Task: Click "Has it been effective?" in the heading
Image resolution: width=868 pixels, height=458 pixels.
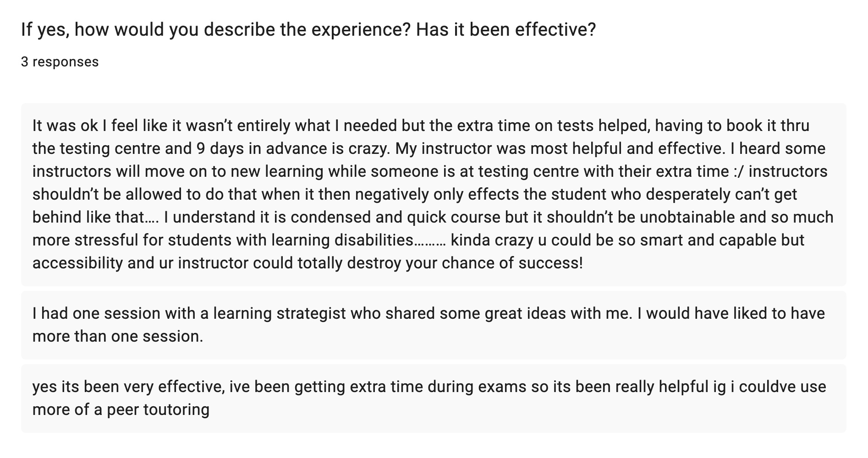Action: click(506, 30)
